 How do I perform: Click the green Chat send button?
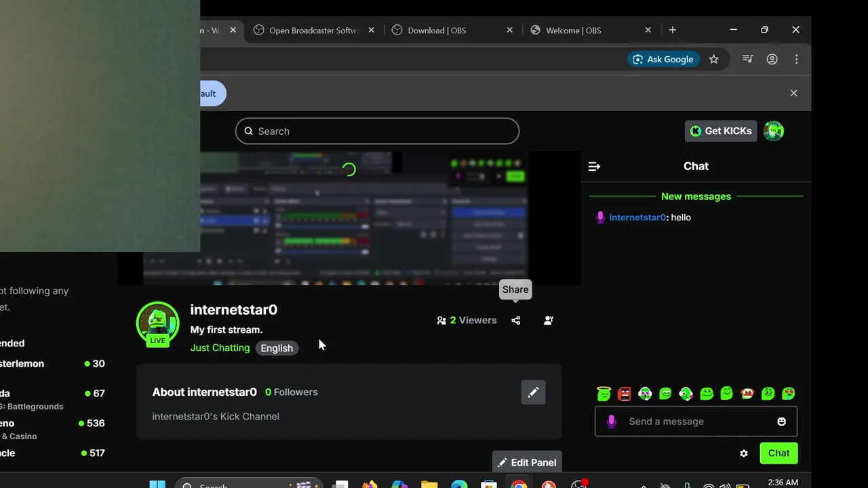pos(778,453)
